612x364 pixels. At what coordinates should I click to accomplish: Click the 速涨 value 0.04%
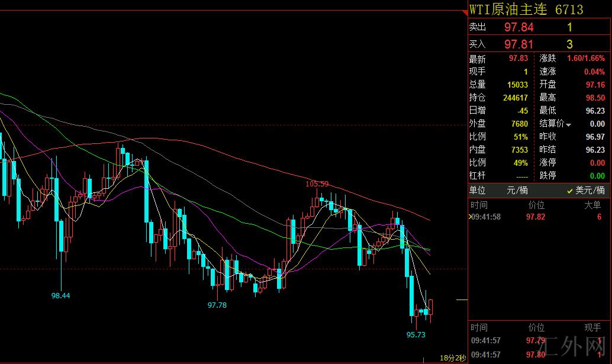(x=594, y=72)
